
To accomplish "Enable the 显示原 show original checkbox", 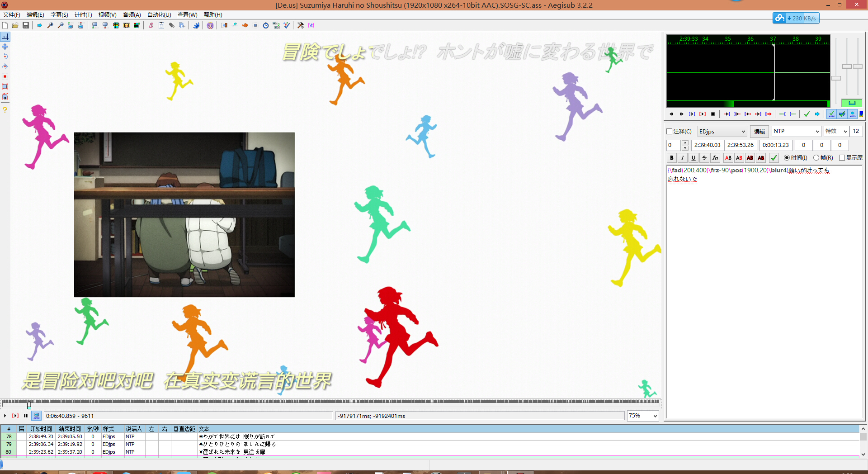I will coord(842,158).
